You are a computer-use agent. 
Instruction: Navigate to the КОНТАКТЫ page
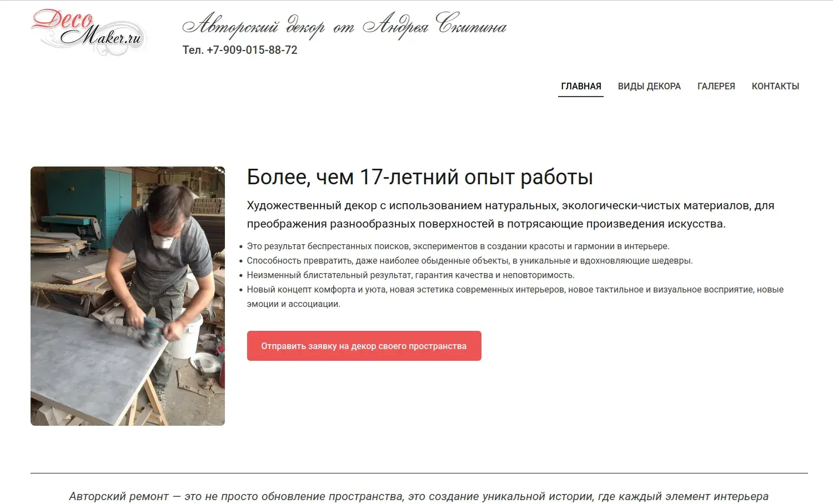point(775,86)
